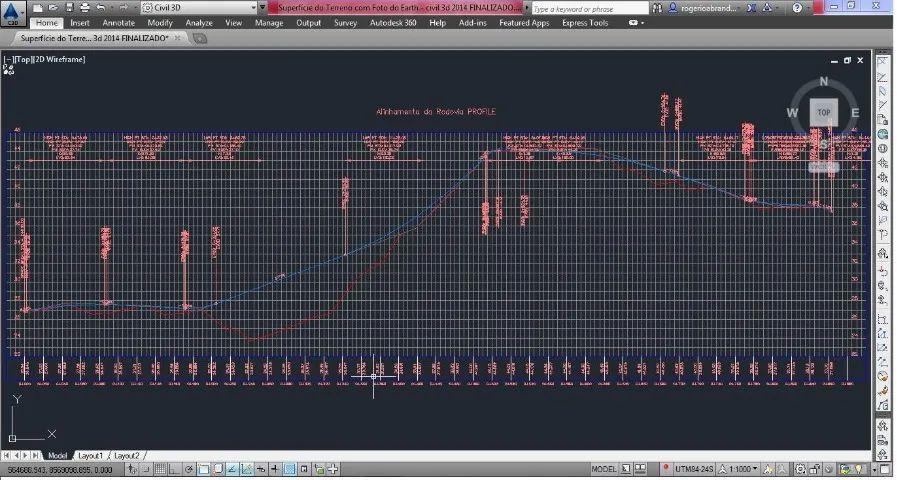Image resolution: width=897 pixels, height=480 pixels.
Task: Click the Quick View Drawings status icon
Action: click(641, 469)
